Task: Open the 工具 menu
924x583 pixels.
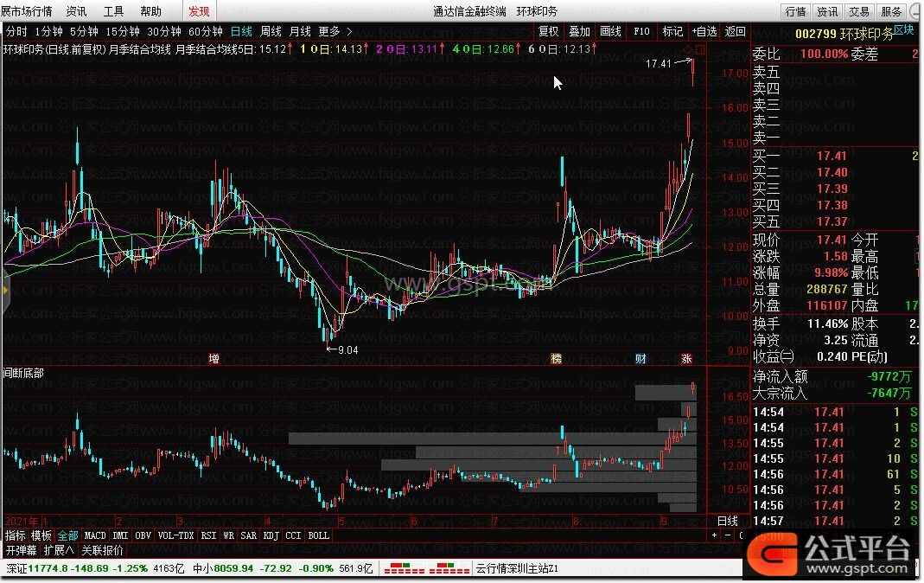Action: pyautogui.click(x=114, y=11)
